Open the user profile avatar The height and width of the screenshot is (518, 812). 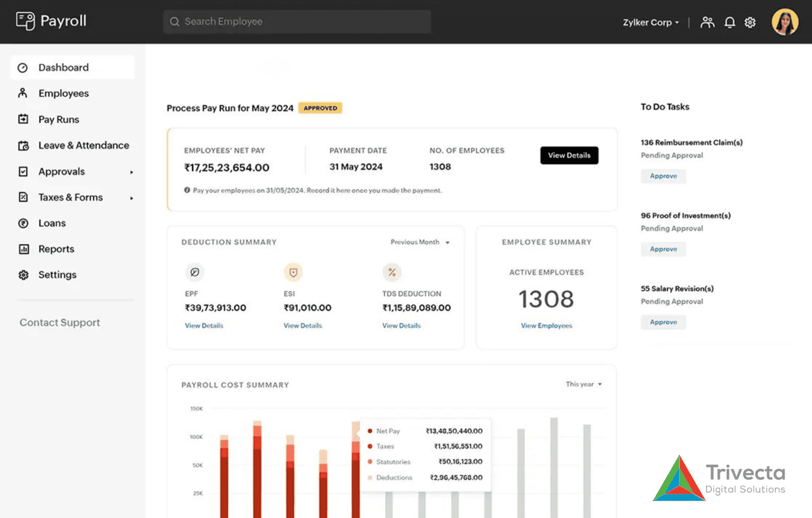(x=785, y=22)
